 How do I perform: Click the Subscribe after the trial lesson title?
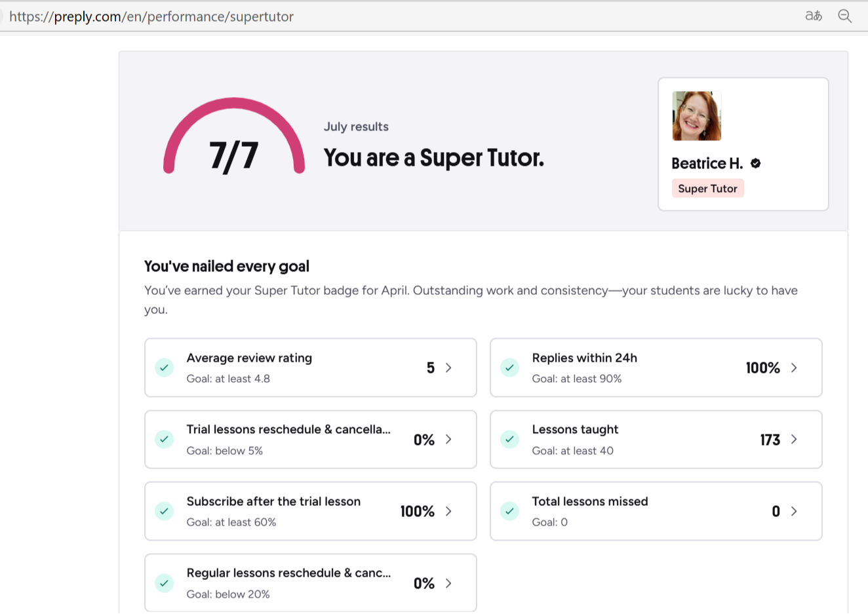(x=273, y=501)
